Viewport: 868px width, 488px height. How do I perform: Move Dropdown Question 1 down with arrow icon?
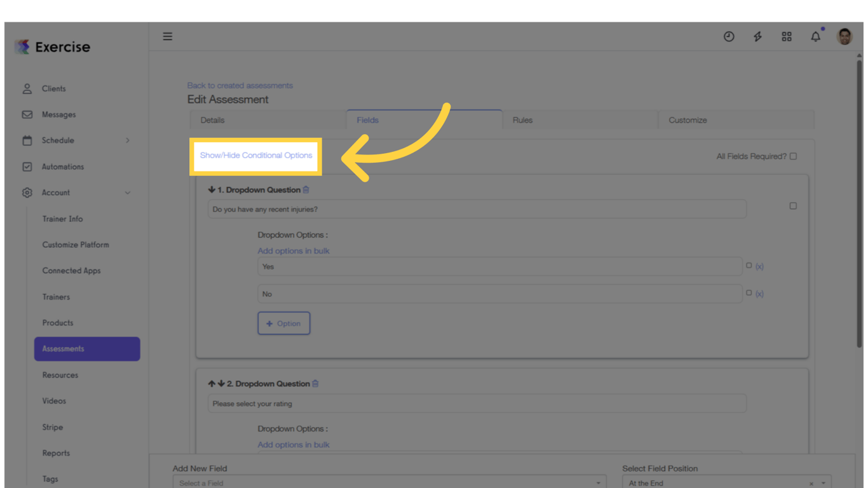212,189
